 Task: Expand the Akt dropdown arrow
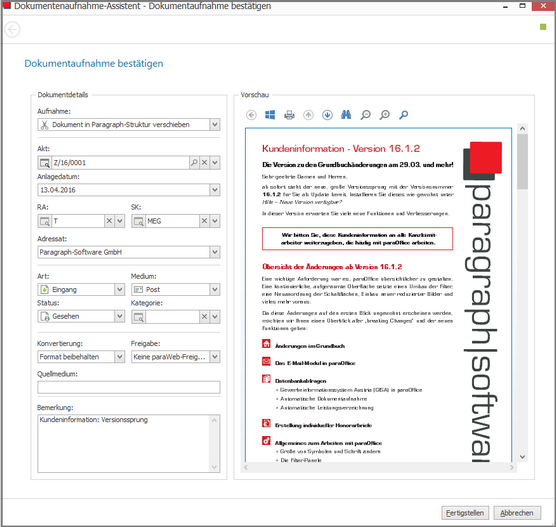215,163
